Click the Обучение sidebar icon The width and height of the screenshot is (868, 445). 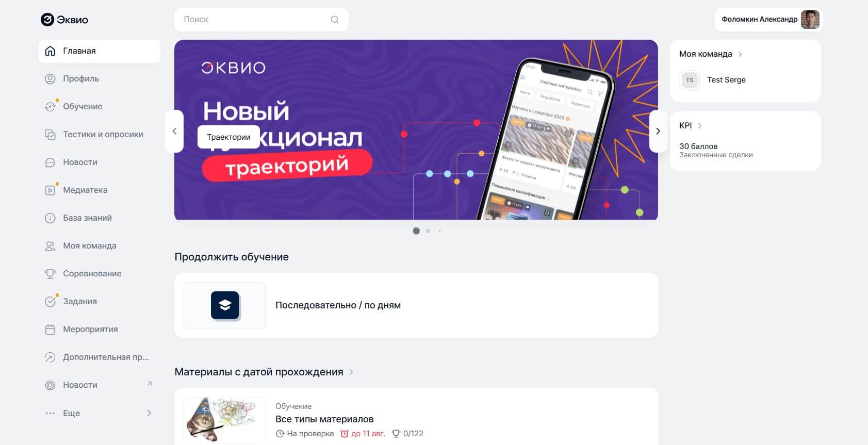pos(50,107)
